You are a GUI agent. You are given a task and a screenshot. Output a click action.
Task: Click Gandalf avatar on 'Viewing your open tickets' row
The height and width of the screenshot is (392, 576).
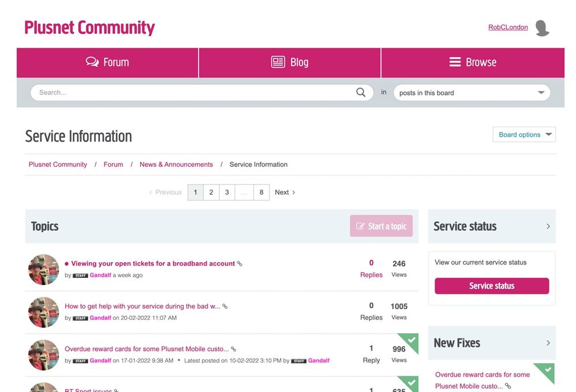[43, 269]
